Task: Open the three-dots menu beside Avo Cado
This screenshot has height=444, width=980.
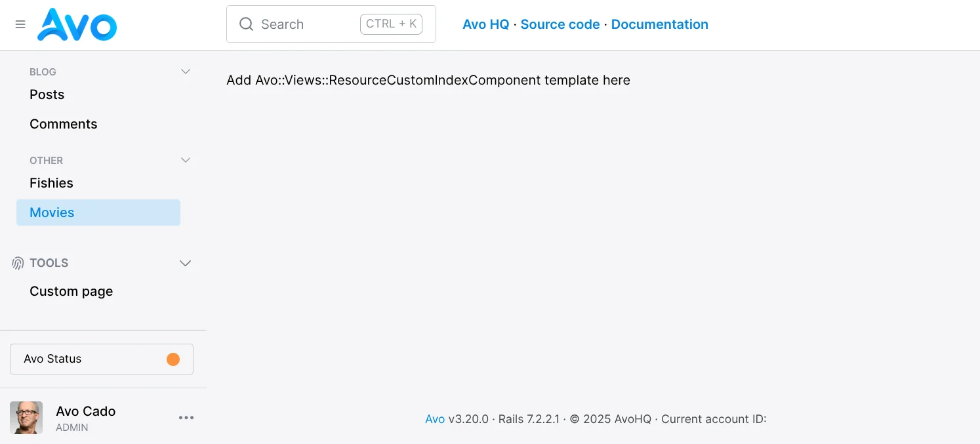Action: (186, 418)
